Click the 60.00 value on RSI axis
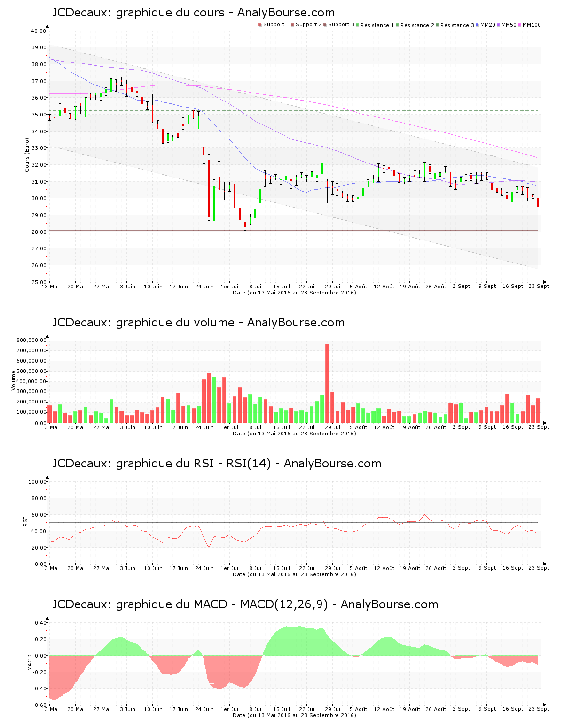 (x=39, y=515)
